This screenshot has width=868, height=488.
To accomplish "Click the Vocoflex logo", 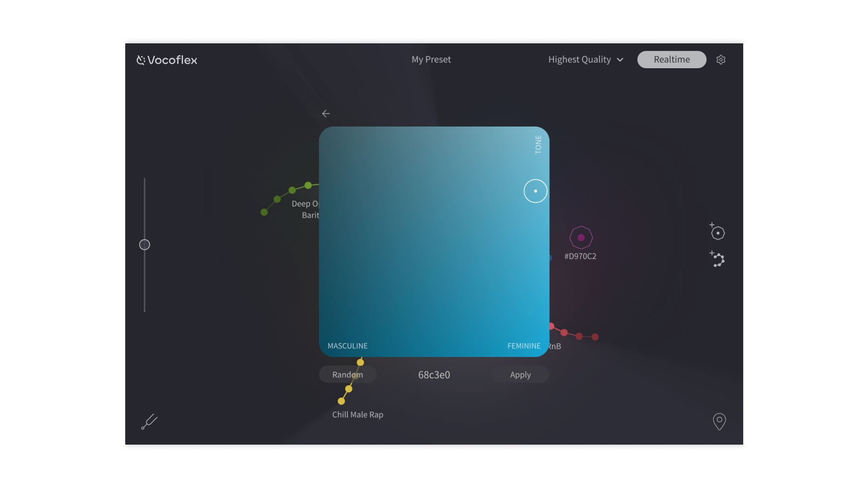I will [x=167, y=60].
